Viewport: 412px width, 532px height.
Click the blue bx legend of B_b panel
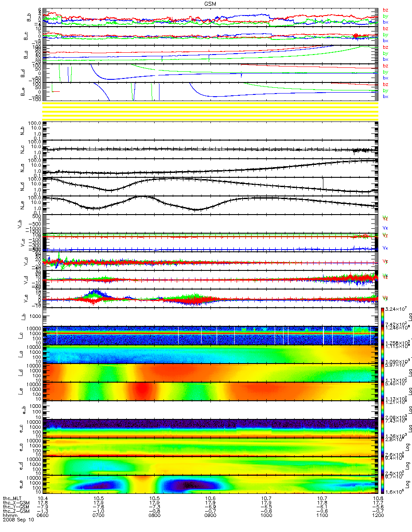385,22
